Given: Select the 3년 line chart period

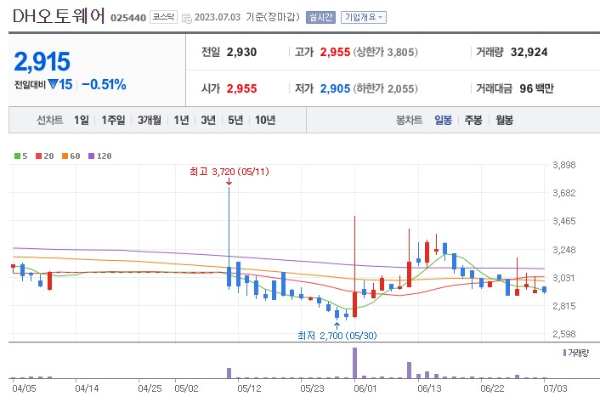Looking at the screenshot, I should (x=208, y=120).
